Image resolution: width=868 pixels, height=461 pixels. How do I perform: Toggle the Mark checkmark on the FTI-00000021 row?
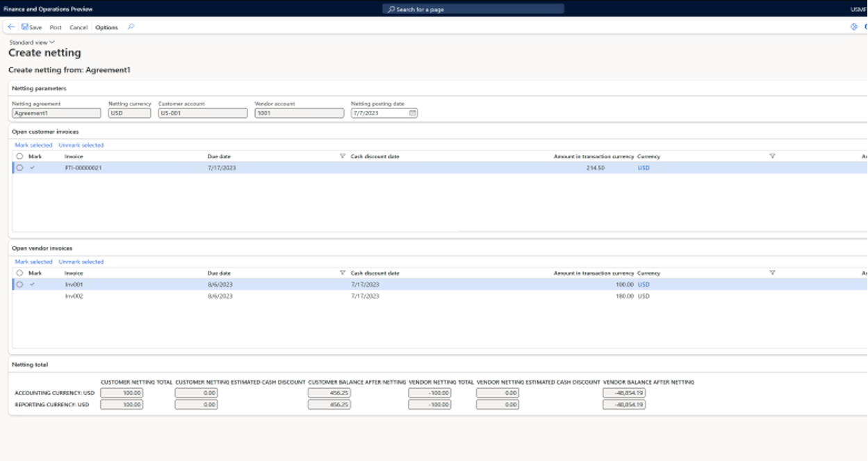click(x=32, y=167)
